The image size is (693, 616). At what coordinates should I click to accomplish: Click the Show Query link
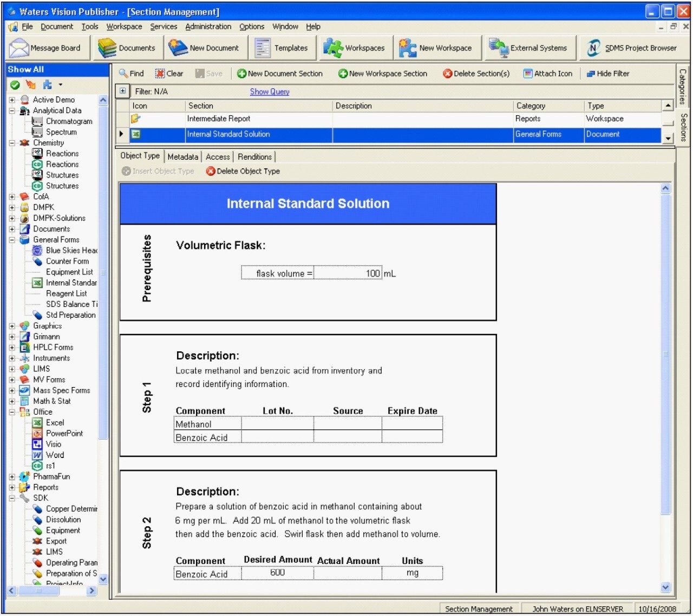[269, 91]
